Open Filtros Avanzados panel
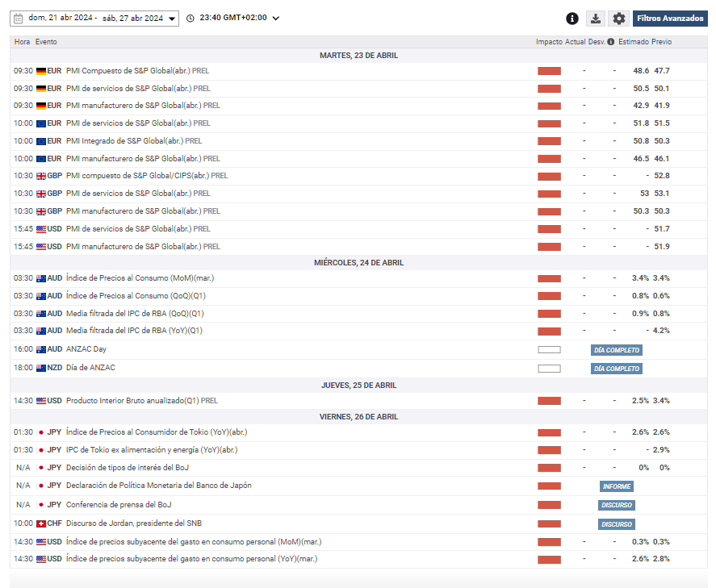 [x=670, y=19]
